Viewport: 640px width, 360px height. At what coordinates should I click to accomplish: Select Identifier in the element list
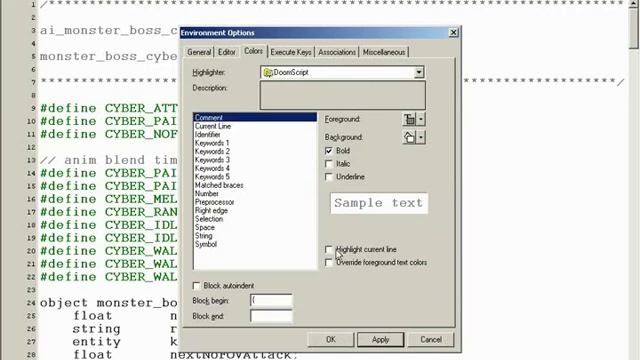(255, 134)
